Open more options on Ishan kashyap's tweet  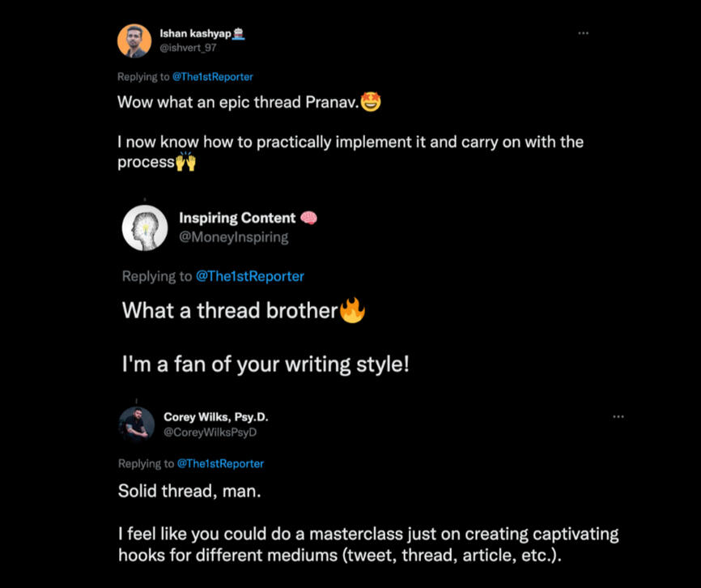[x=583, y=33]
